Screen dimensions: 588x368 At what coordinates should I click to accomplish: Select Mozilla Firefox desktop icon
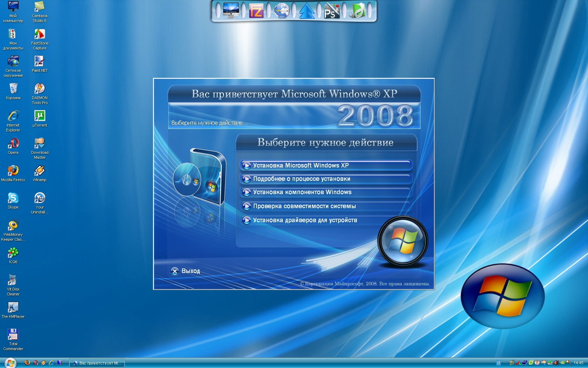coord(13,173)
